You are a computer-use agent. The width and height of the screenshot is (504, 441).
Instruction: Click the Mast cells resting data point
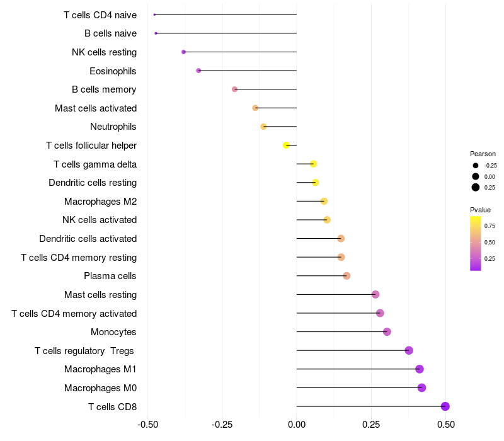click(375, 294)
